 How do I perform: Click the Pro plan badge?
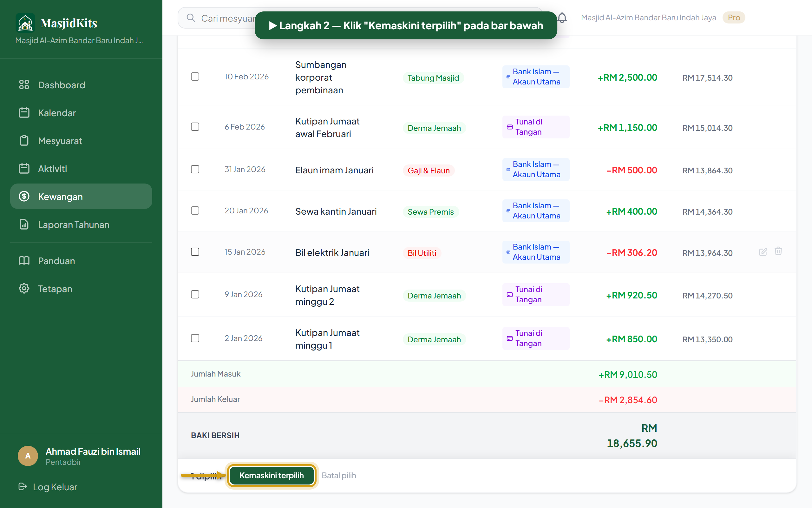(734, 17)
